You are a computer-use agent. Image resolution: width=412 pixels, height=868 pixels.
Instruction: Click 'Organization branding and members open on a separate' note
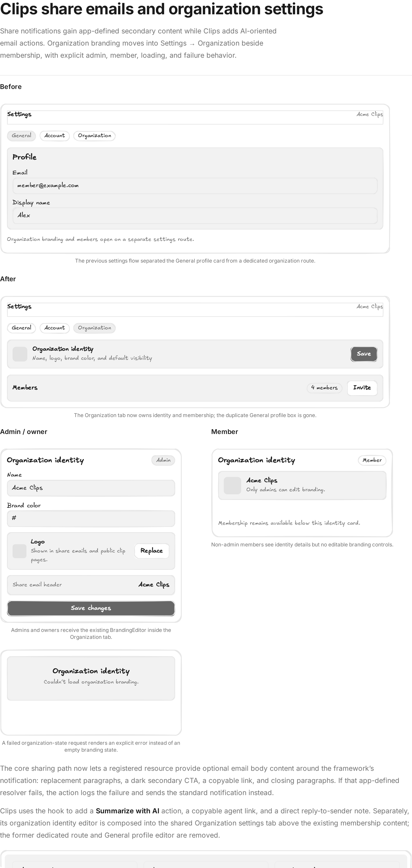[x=100, y=239]
